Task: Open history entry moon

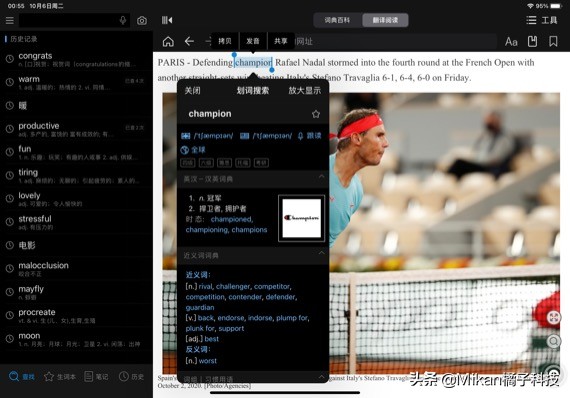Action: [x=76, y=338]
